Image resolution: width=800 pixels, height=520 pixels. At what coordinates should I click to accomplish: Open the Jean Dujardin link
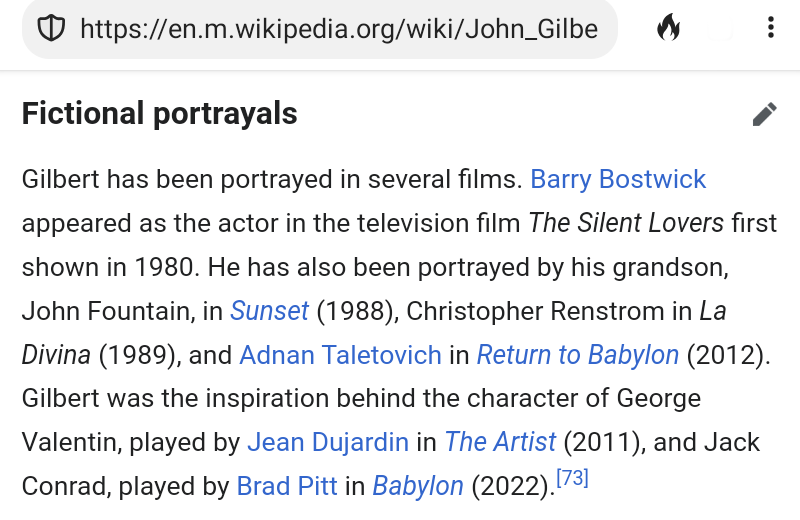pyautogui.click(x=328, y=442)
